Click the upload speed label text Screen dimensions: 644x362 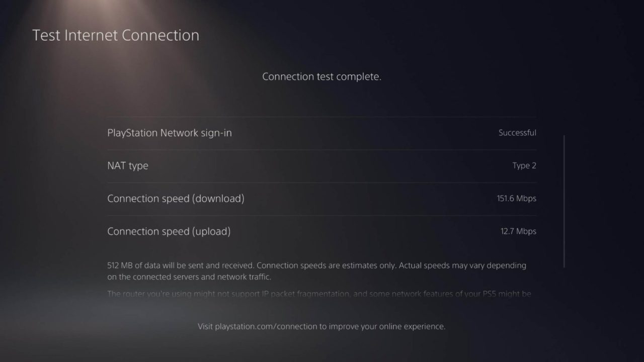tap(169, 231)
